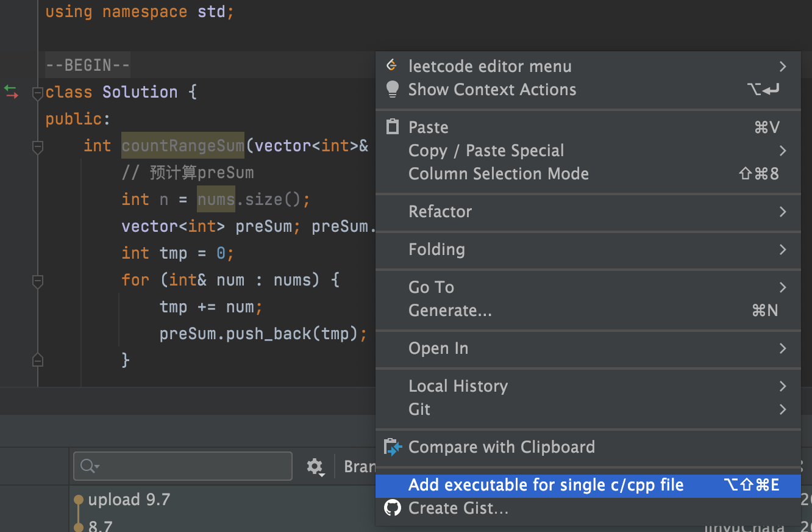Click the Paste clipboard icon
Viewport: 812px width, 532px height.
point(393,127)
